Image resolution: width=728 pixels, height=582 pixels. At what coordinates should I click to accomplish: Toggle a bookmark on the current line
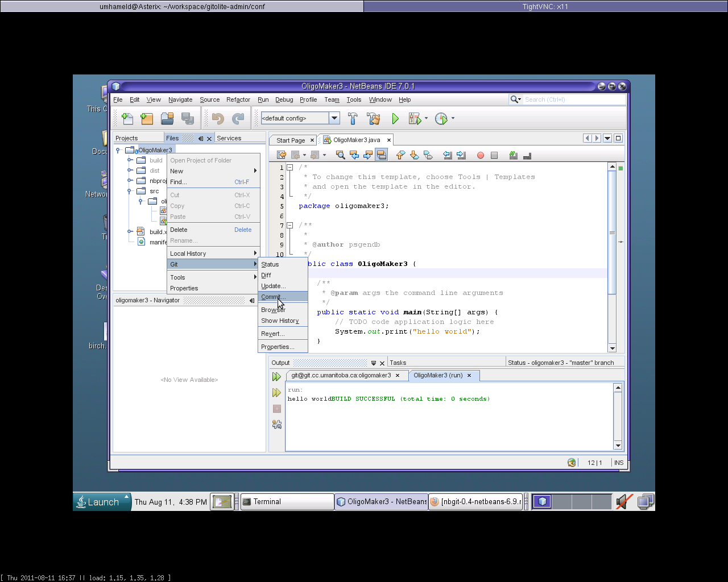pos(428,155)
